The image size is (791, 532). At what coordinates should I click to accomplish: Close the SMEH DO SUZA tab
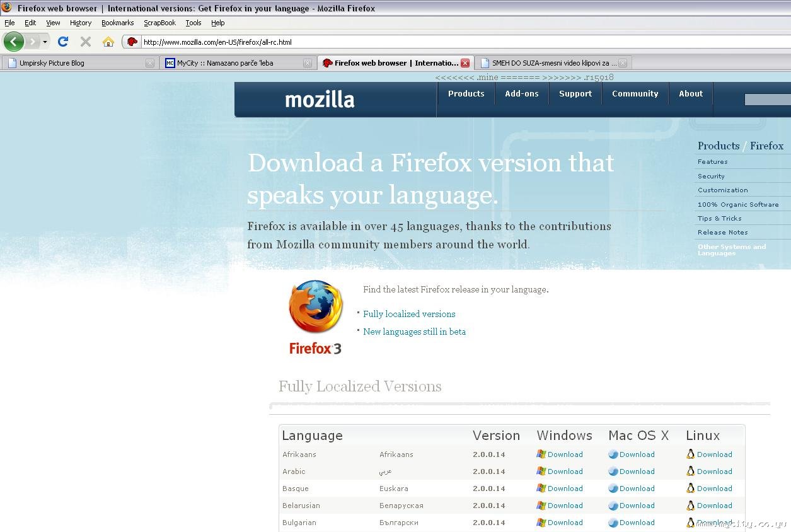(623, 63)
